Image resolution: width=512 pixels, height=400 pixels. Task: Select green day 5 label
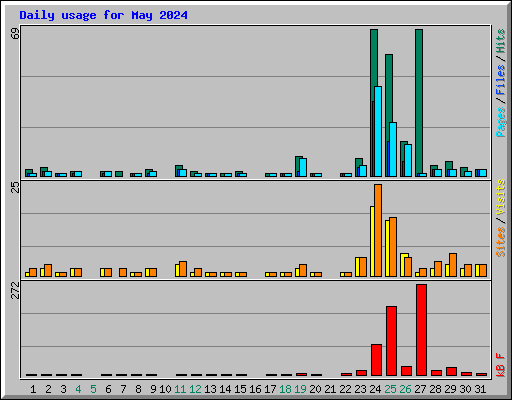[93, 389]
